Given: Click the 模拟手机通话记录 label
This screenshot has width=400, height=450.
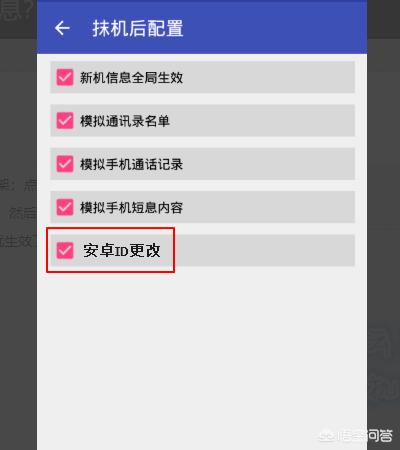Looking at the screenshot, I should click(131, 164).
